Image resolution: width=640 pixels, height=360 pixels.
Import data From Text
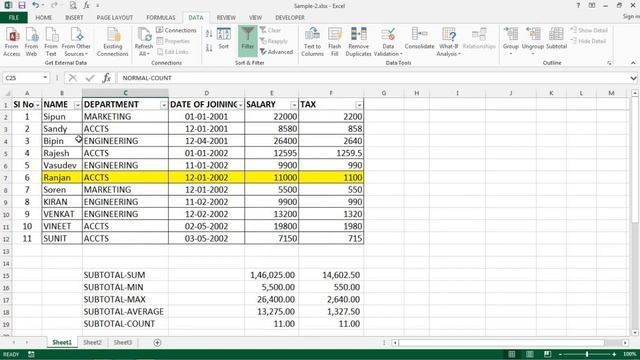(51, 42)
